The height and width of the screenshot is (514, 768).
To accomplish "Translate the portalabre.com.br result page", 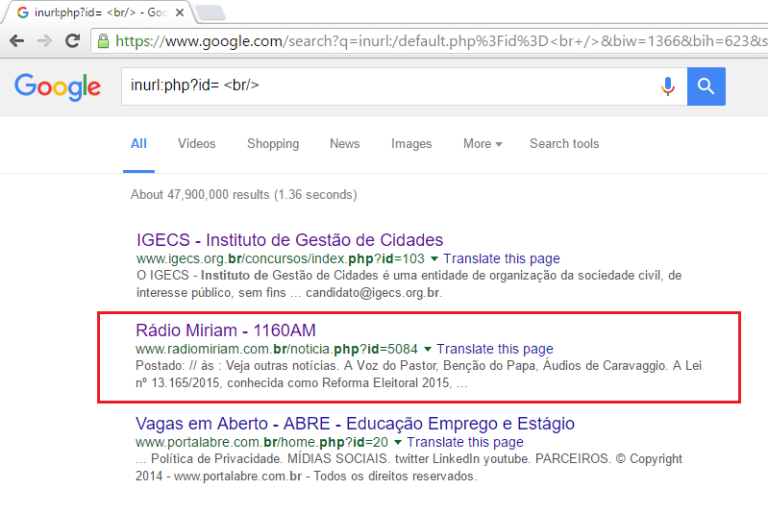I will click(x=465, y=442).
